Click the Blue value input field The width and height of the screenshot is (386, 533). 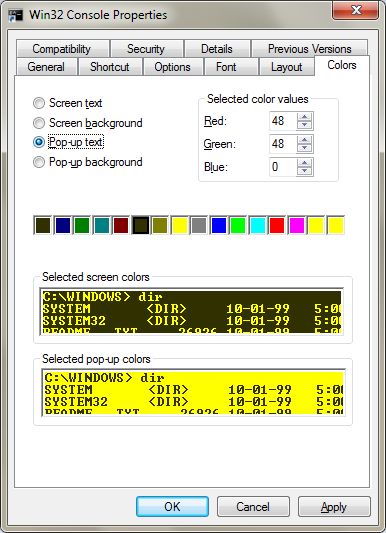tap(283, 167)
